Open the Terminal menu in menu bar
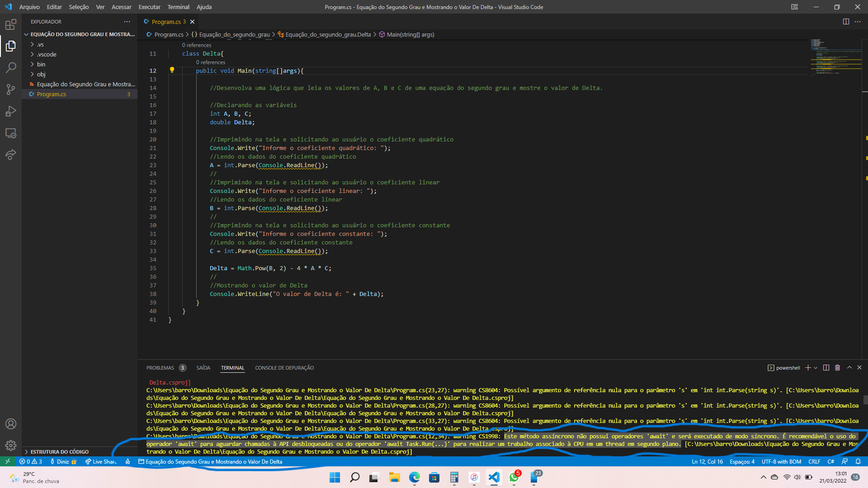Viewport: 868px width, 488px height. (179, 7)
